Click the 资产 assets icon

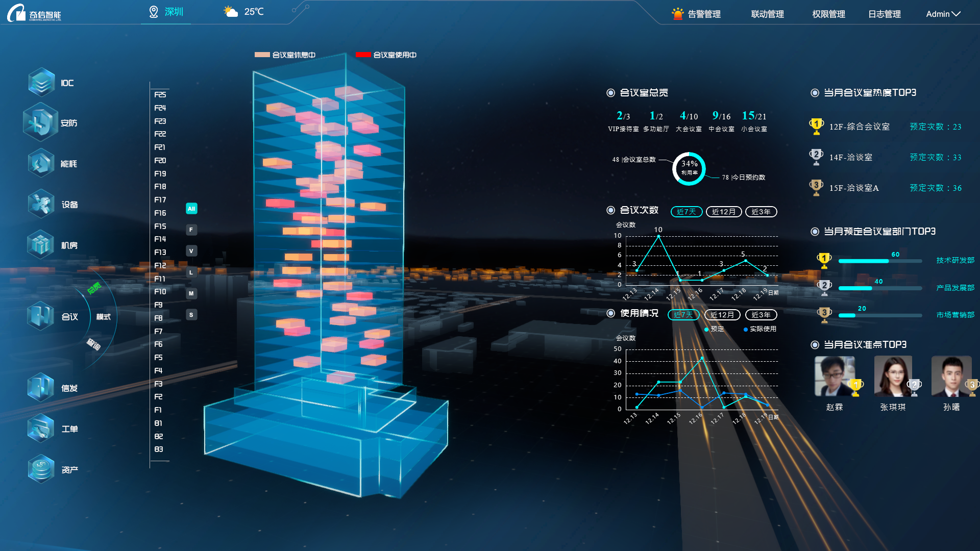41,469
